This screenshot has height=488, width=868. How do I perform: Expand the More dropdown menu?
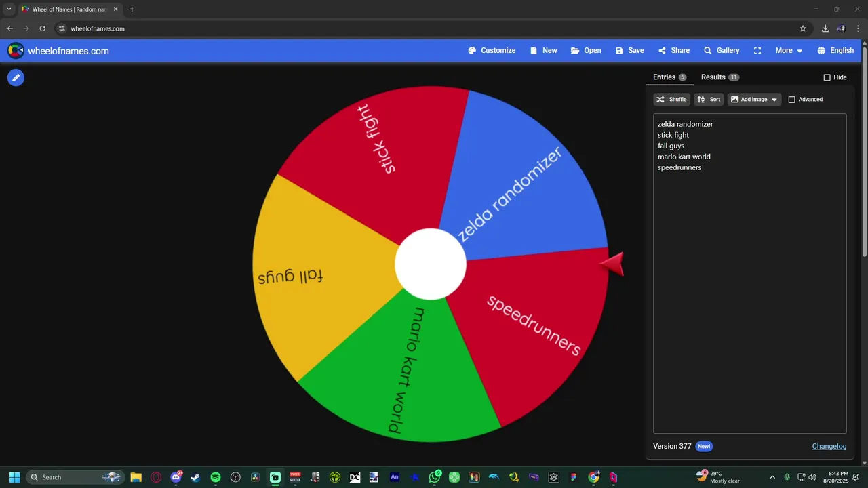pos(789,51)
